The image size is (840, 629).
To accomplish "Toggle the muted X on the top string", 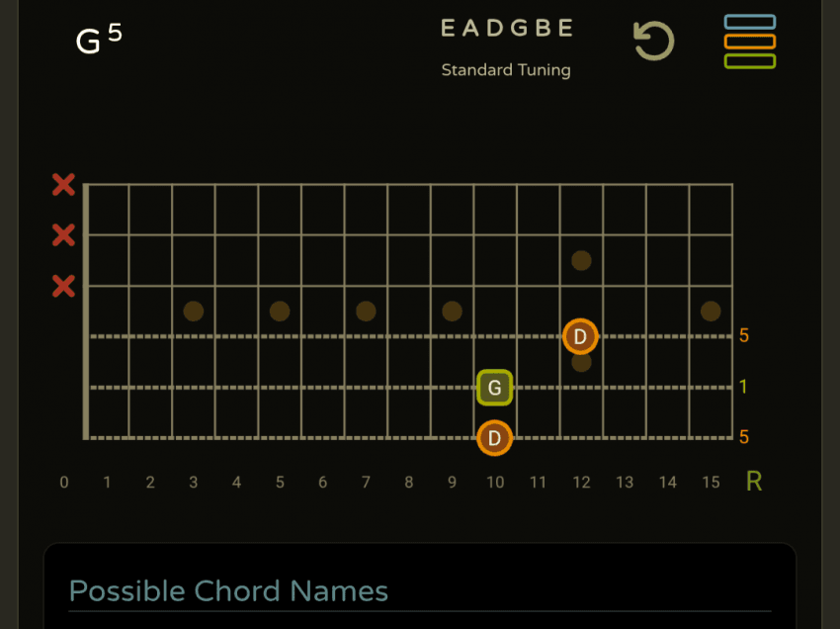I will click(x=63, y=185).
